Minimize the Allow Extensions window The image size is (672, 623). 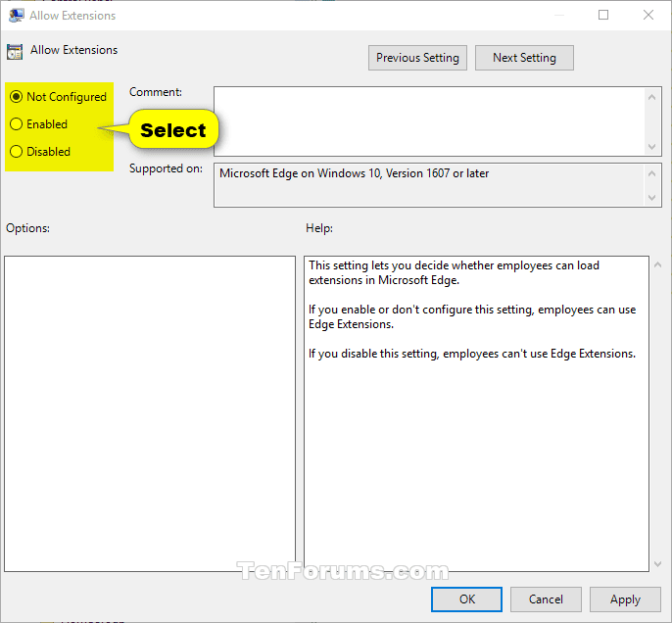click(x=558, y=15)
